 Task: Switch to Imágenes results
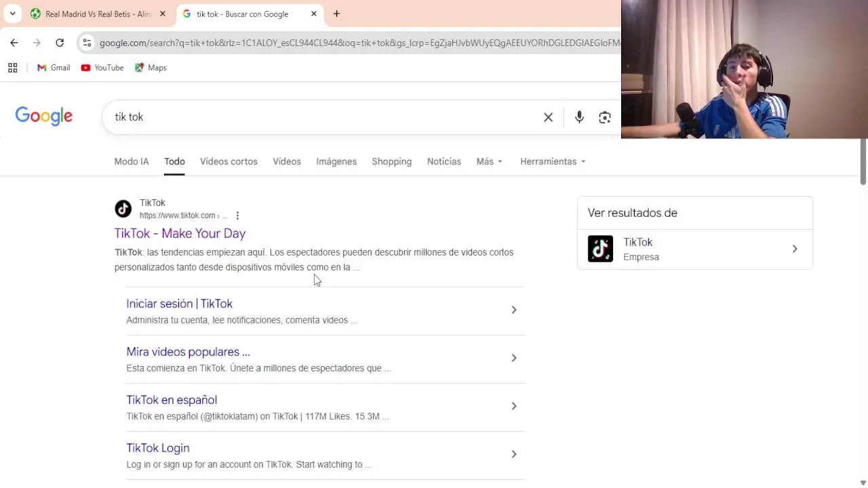click(336, 161)
